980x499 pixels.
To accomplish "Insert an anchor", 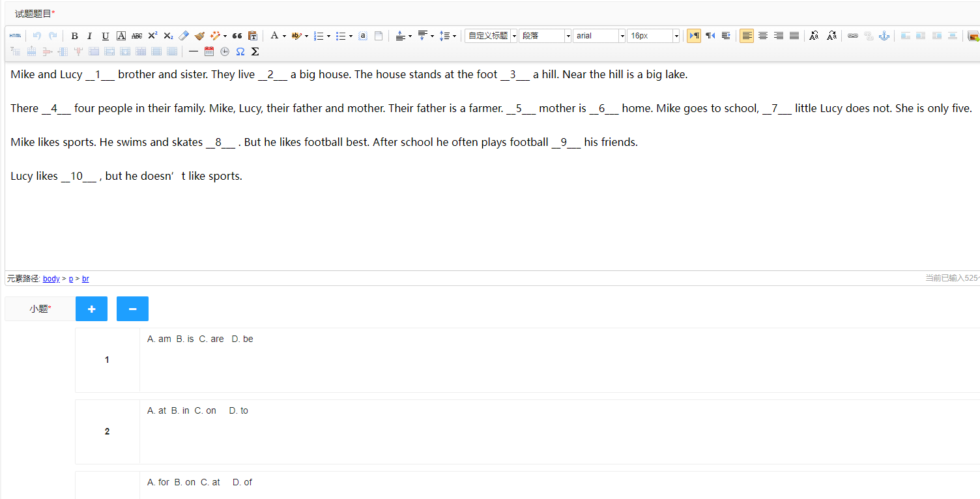I will [884, 36].
